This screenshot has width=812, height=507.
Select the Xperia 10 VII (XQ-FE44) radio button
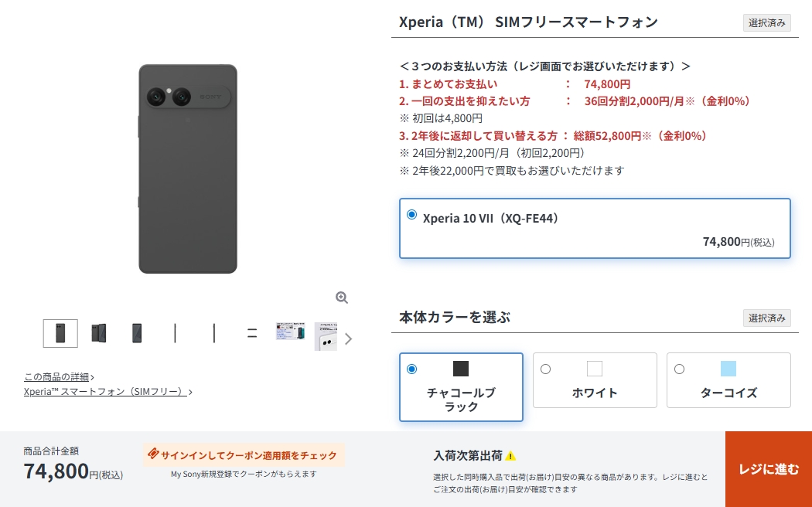pos(411,214)
